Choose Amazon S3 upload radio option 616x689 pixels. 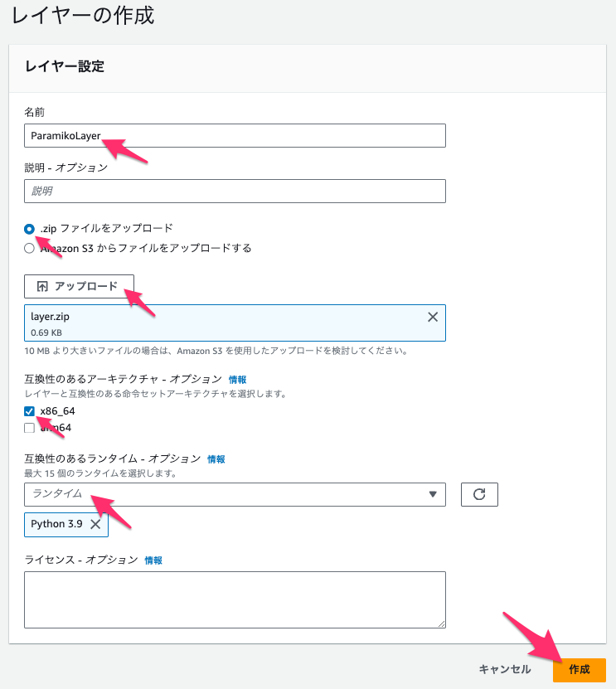click(x=30, y=248)
